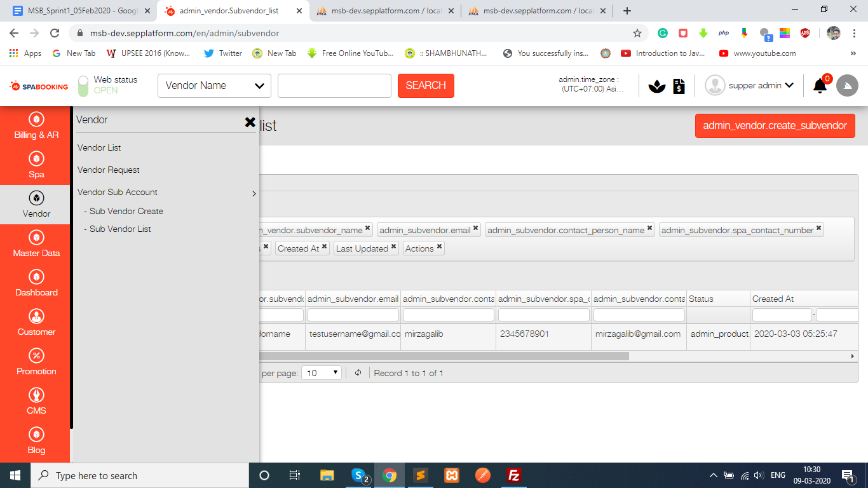Remove the Created At column tag
This screenshot has width=868, height=488.
tap(325, 247)
